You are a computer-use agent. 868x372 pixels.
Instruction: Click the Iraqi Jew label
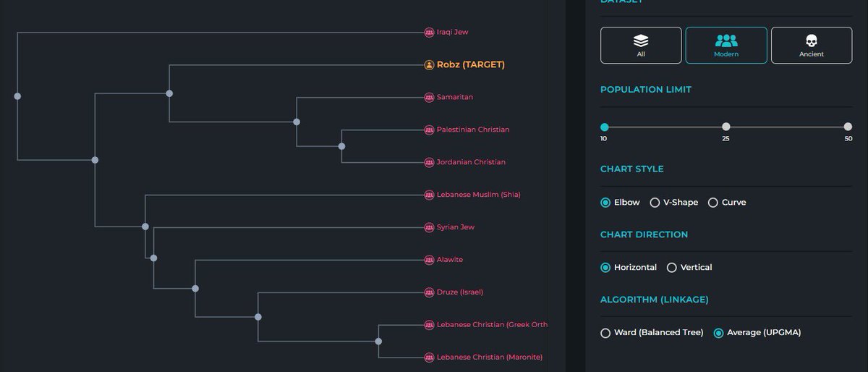[453, 32]
